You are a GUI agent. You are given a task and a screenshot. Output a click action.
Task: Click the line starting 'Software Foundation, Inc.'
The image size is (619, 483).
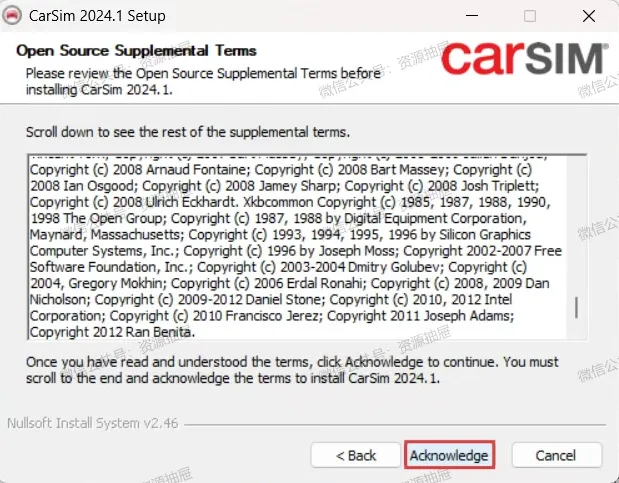[278, 267]
